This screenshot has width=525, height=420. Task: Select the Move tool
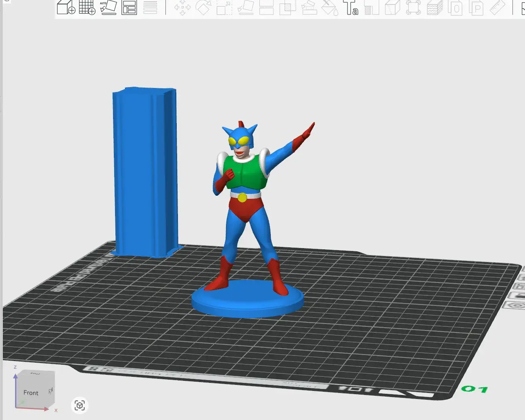pos(182,8)
